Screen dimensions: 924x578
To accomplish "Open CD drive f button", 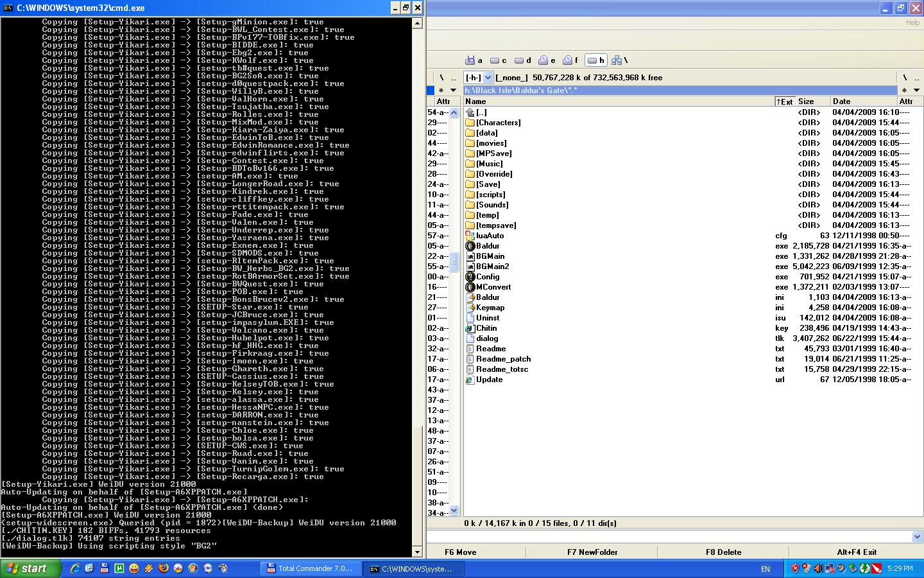I will tap(571, 60).
